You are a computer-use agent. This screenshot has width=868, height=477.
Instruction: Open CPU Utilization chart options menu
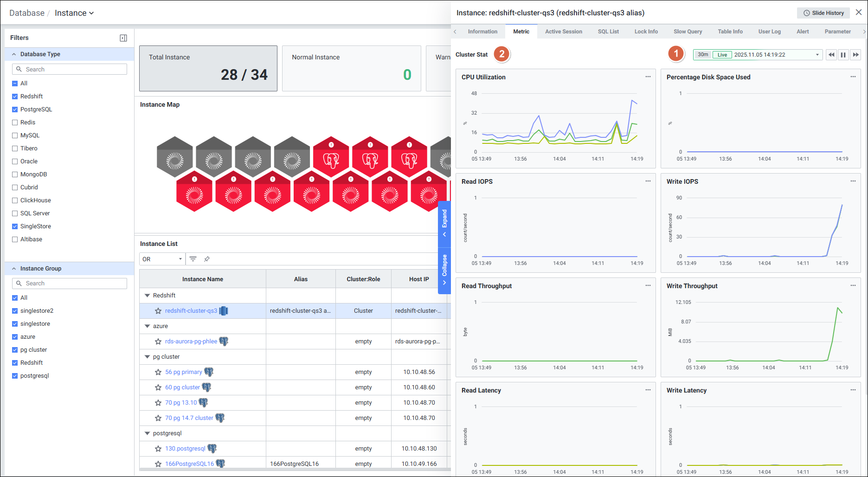point(648,77)
